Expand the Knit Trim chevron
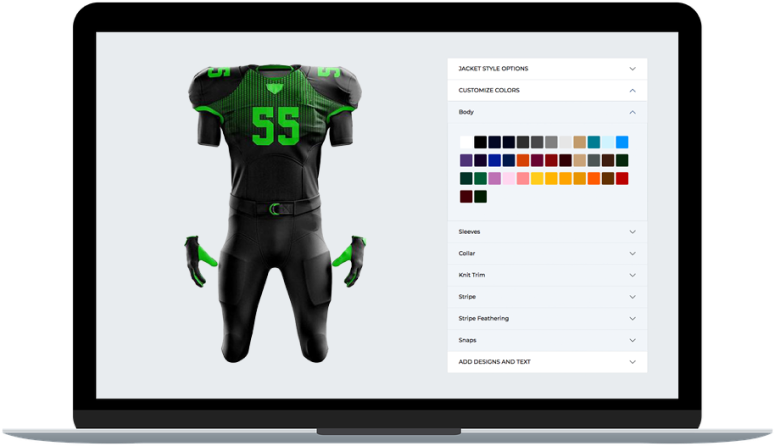Viewport: 775px width, 446px height. [x=632, y=275]
